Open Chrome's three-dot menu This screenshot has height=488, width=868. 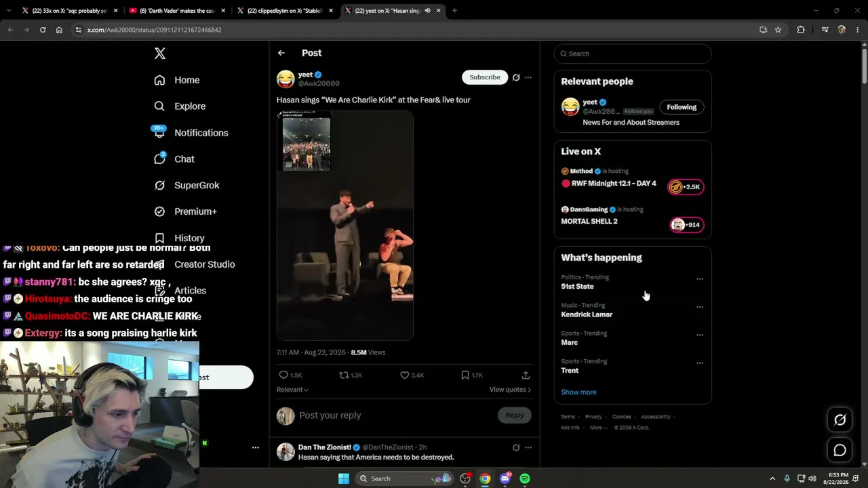pyautogui.click(x=857, y=30)
